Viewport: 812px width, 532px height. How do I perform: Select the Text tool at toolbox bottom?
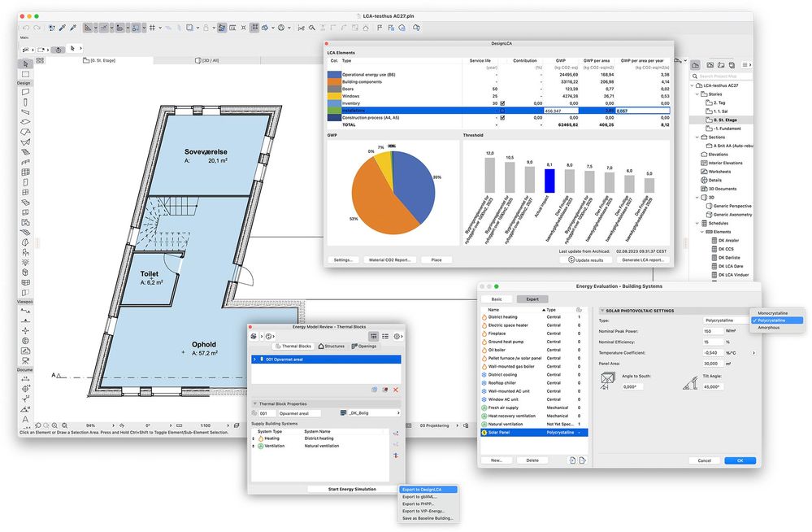25,419
